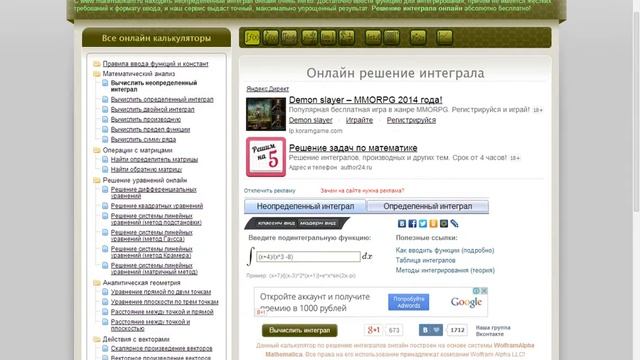Click Зачем на сайте нужна реклама link

pos(362,191)
